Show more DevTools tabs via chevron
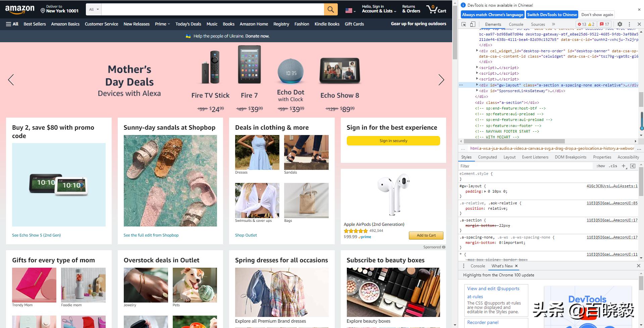 (x=553, y=24)
